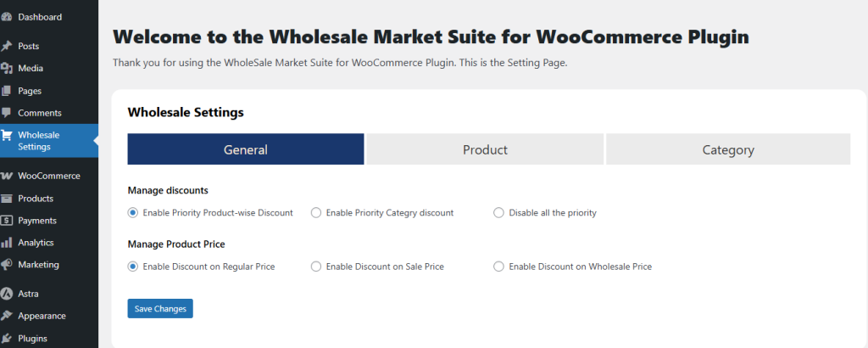This screenshot has width=868, height=348.
Task: Click the WooCommerce logo icon
Action: [x=7, y=176]
